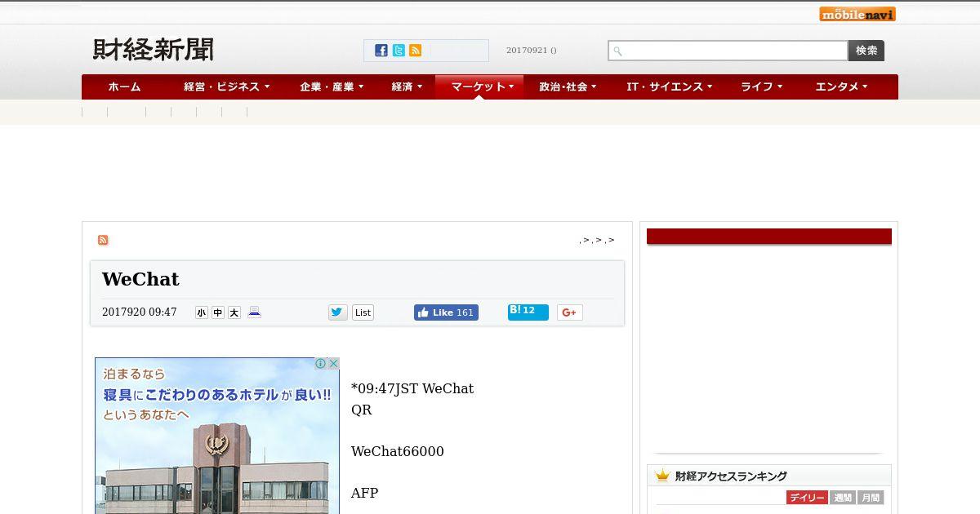
Task: Click the crown icon in the ranking header
Action: pos(662,476)
